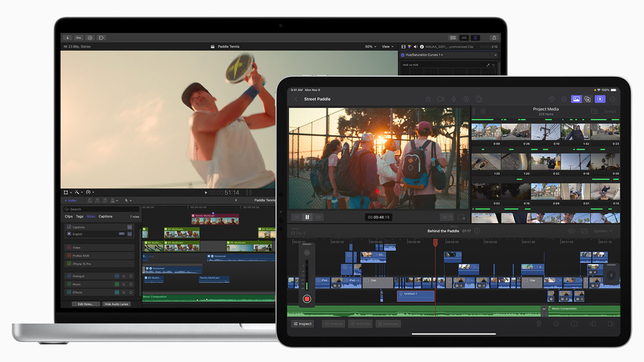Image resolution: width=644 pixels, height=362 pixels.
Task: Click the microphone voiceover icon on the iPad top bar
Action: (x=453, y=99)
